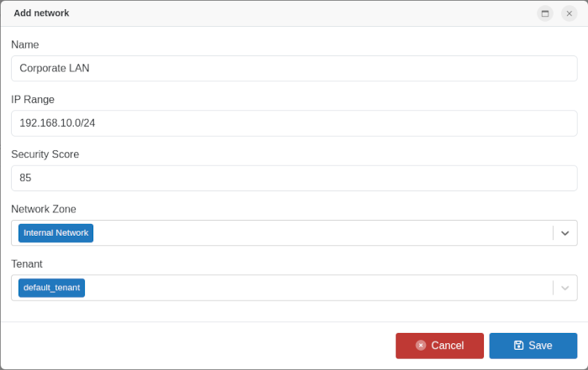The width and height of the screenshot is (588, 370).
Task: Expand the Network Zone dropdown chevron
Action: coord(565,233)
